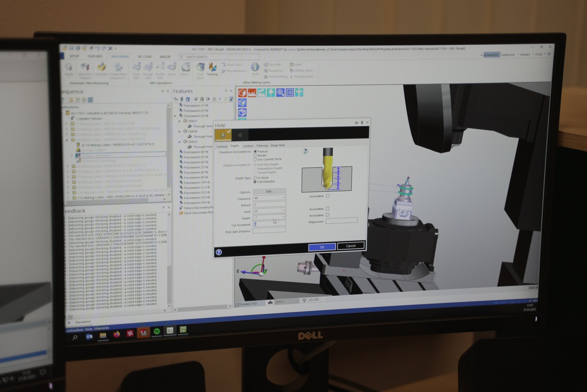Image resolution: width=587 pixels, height=392 pixels.
Task: Click the Quick Search box
Action: click(x=219, y=57)
